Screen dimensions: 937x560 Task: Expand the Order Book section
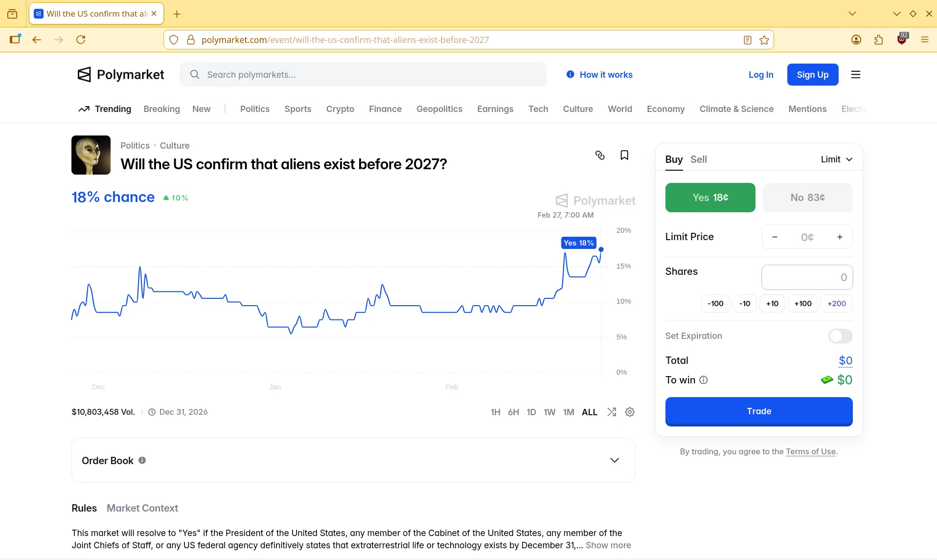(615, 460)
